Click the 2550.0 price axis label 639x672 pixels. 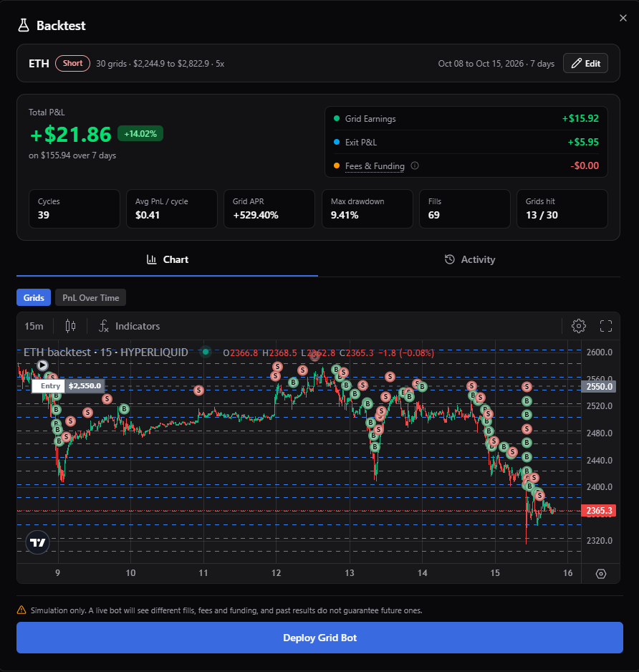click(x=598, y=387)
